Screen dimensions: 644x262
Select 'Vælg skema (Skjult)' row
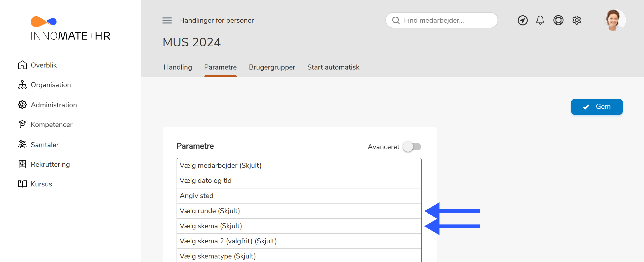pyautogui.click(x=299, y=226)
